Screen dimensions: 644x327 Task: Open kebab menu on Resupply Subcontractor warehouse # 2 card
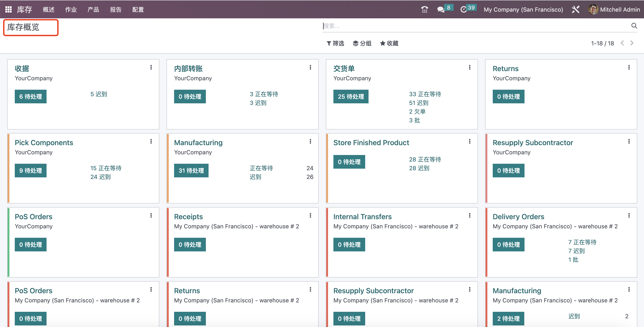point(469,289)
